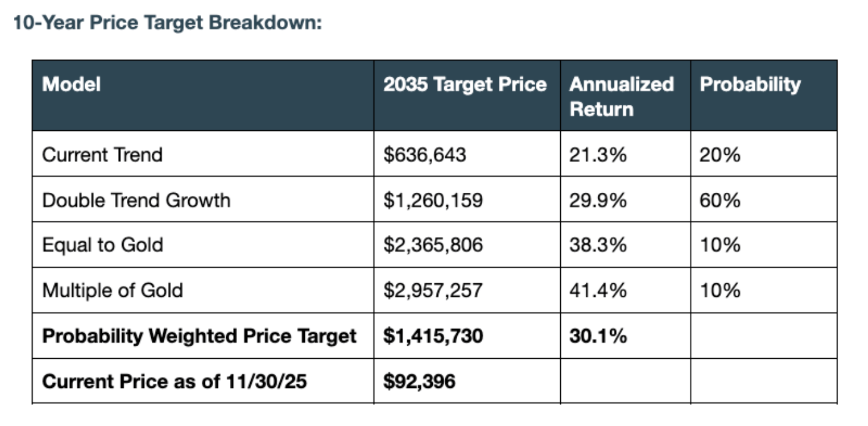Select the $2,957,257 price cell
The height and width of the screenshot is (426, 868).
(433, 290)
